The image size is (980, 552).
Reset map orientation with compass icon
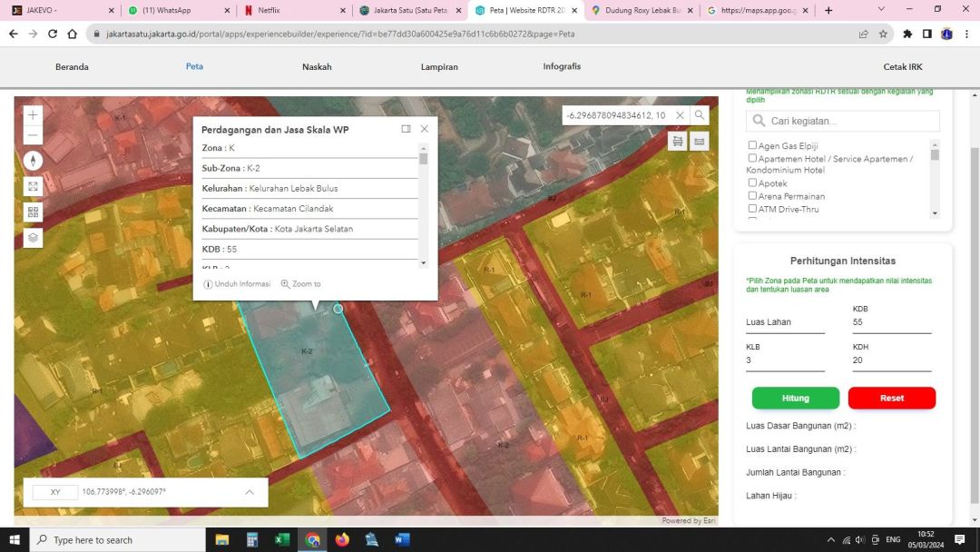(33, 161)
